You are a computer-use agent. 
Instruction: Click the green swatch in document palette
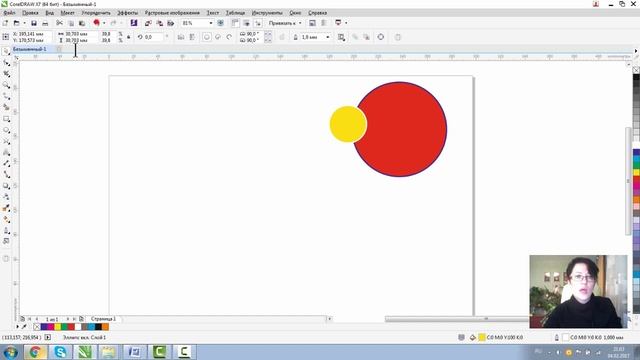coord(64,327)
